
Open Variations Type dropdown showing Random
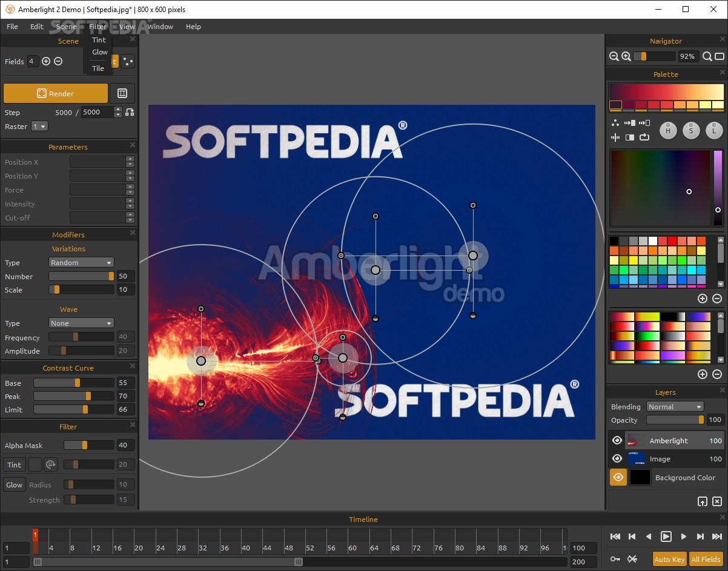coord(81,262)
